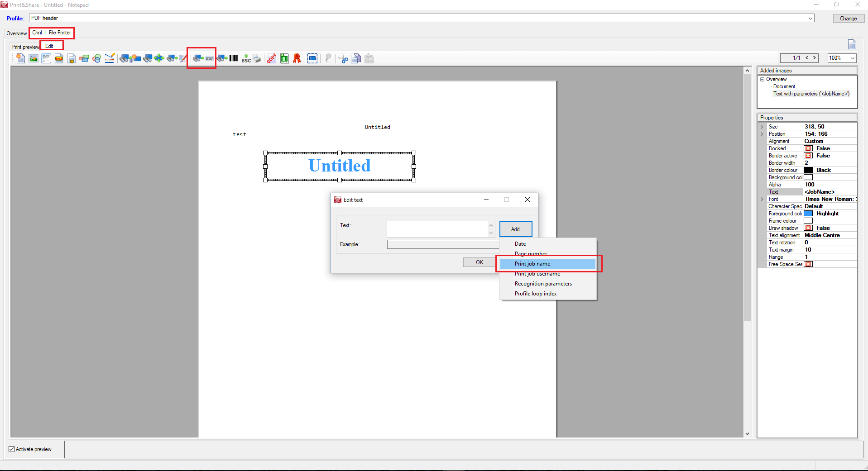The width and height of the screenshot is (868, 471).
Task: Select the digital certificate ribbon icon
Action: click(297, 58)
